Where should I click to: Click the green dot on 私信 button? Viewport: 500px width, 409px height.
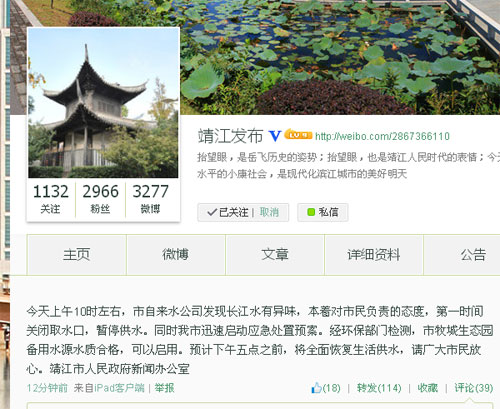[311, 212]
